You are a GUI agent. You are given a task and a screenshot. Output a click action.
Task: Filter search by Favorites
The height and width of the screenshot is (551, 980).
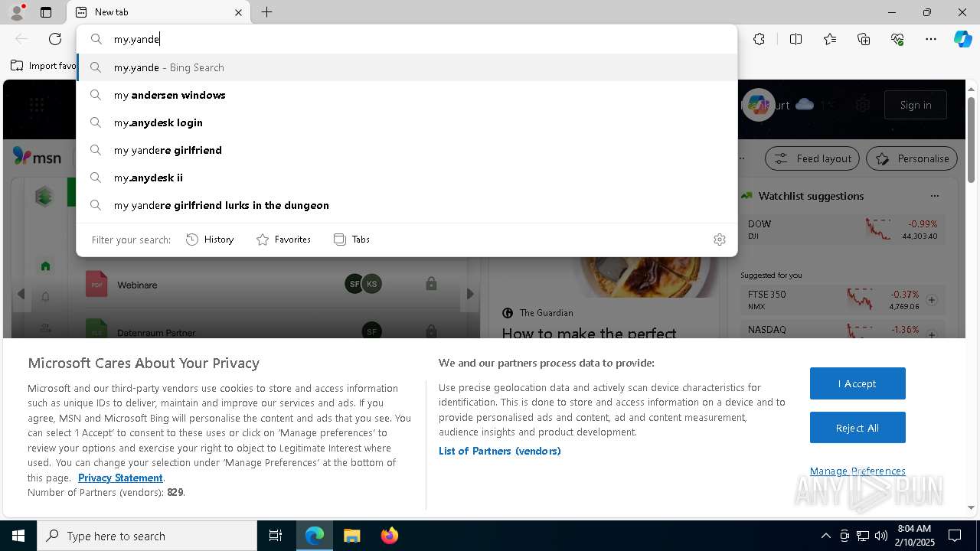tap(283, 240)
